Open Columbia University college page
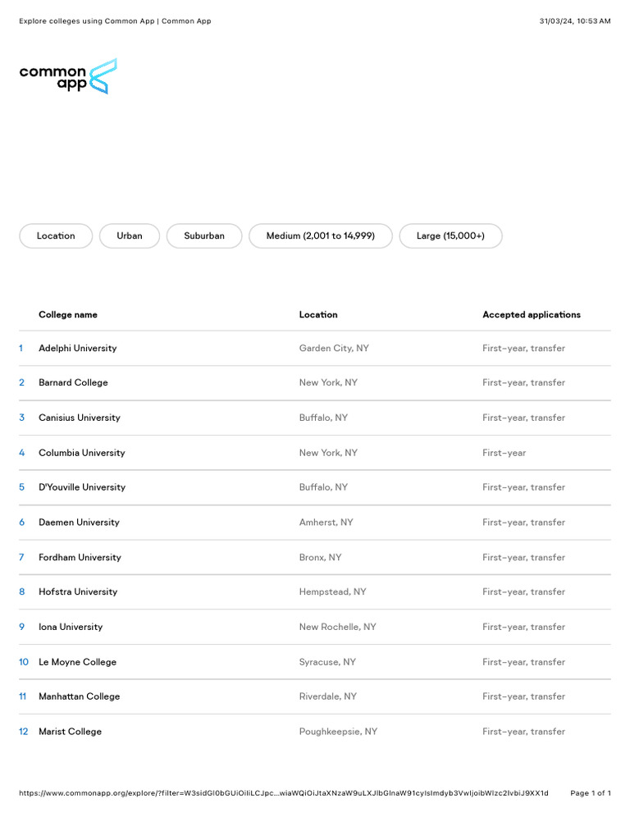This screenshot has height=840, width=630. point(82,453)
